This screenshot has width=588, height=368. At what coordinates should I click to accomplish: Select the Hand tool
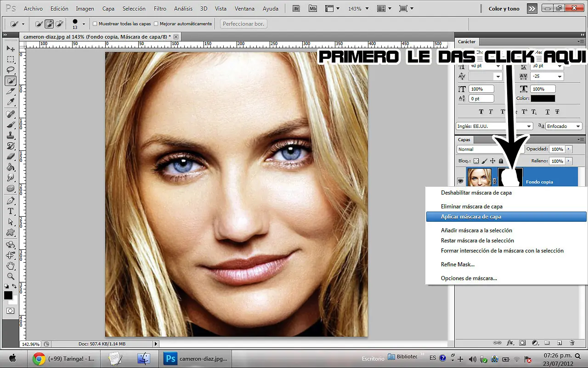click(11, 266)
